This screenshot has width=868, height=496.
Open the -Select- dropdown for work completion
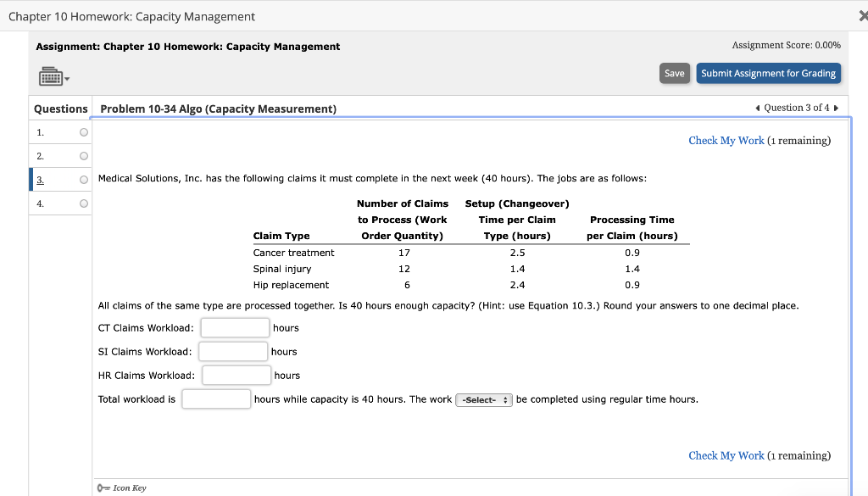pos(484,399)
